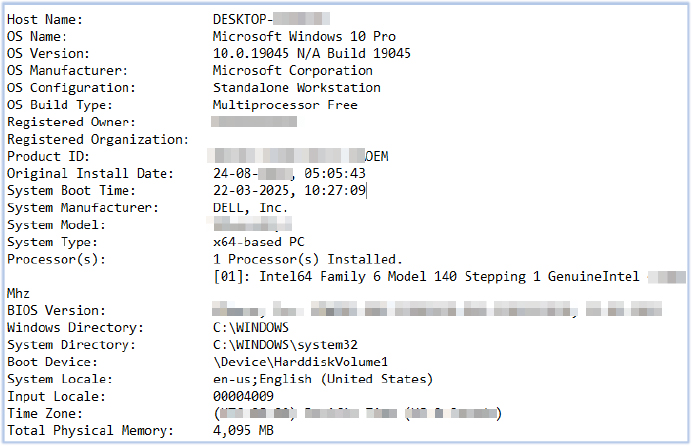Select the '4,095 MB' memory value

pos(243,431)
